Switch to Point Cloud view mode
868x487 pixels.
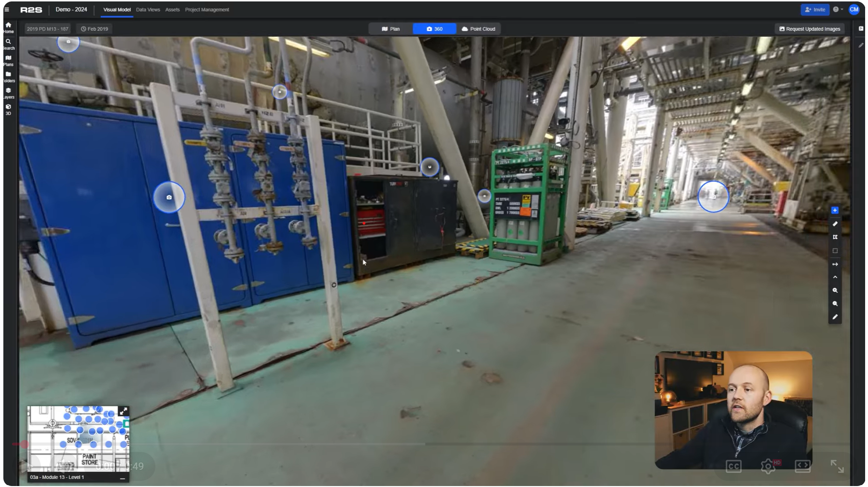[x=478, y=29]
